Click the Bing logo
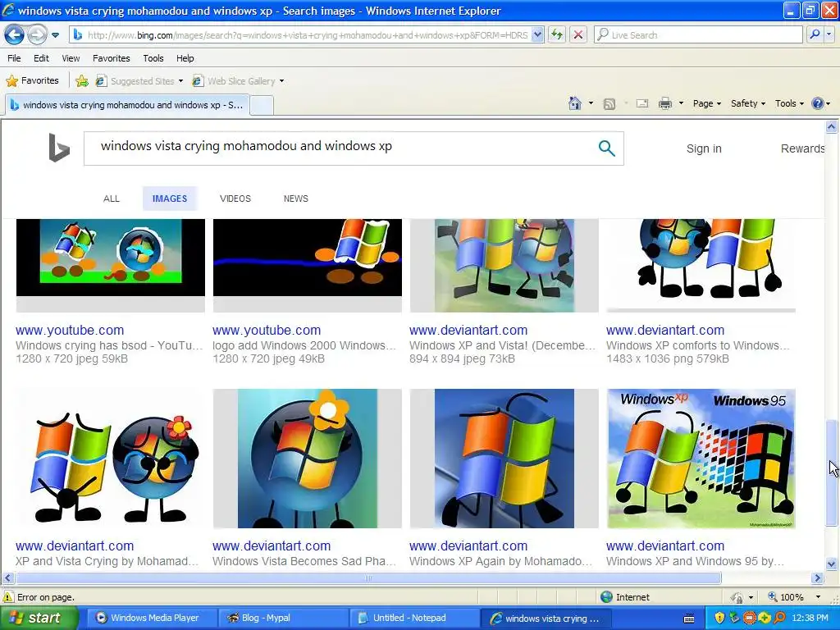 click(59, 148)
